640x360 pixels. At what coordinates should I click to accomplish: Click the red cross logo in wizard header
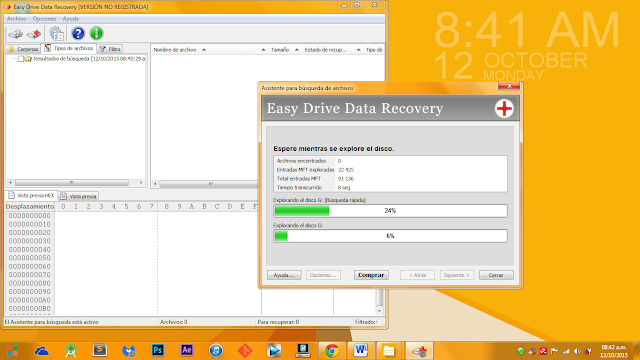click(504, 109)
